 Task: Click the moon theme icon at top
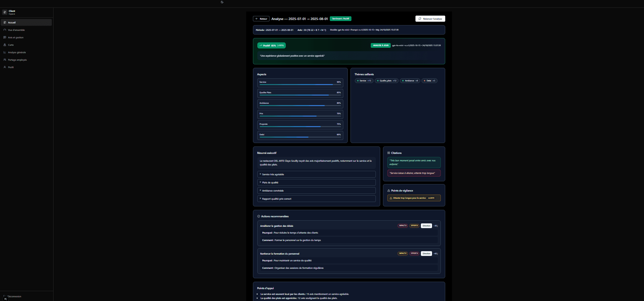click(222, 2)
